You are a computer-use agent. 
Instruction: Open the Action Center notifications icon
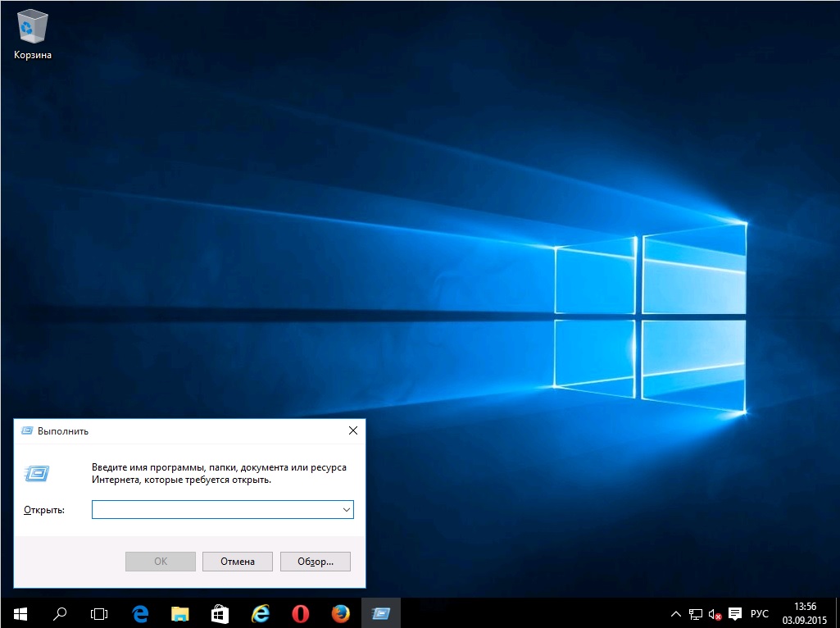point(735,614)
